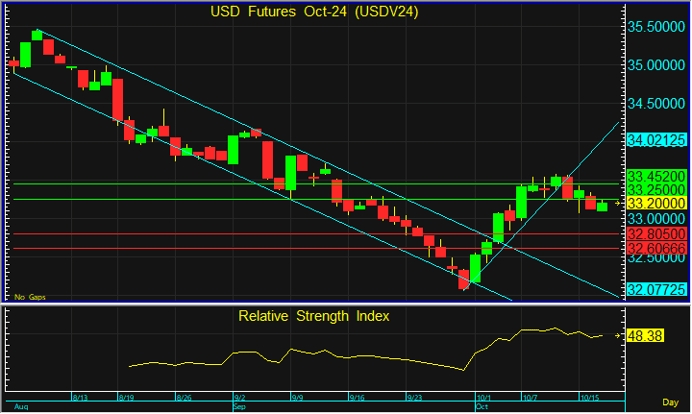
Task: Click the cyan 34.02125 price tag
Action: (655, 141)
